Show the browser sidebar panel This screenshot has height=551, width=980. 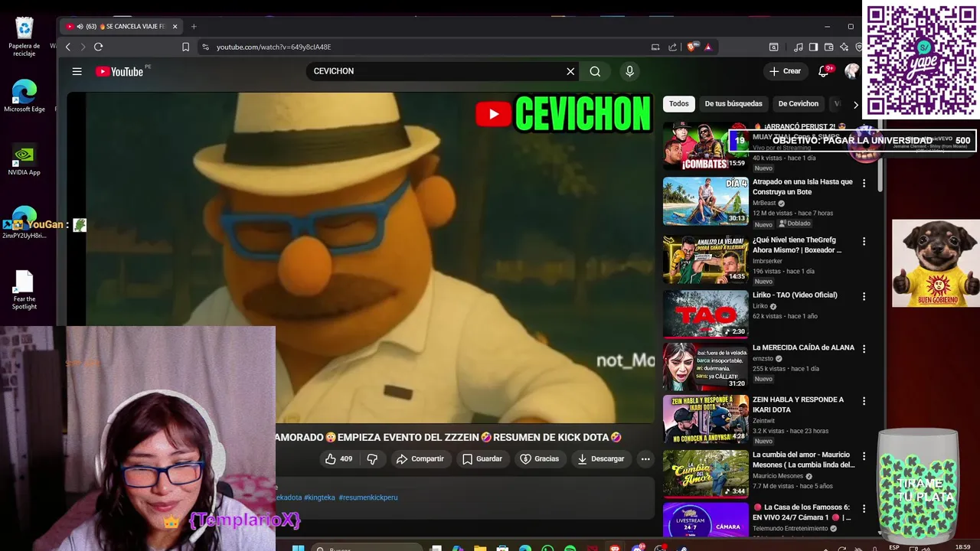point(813,47)
